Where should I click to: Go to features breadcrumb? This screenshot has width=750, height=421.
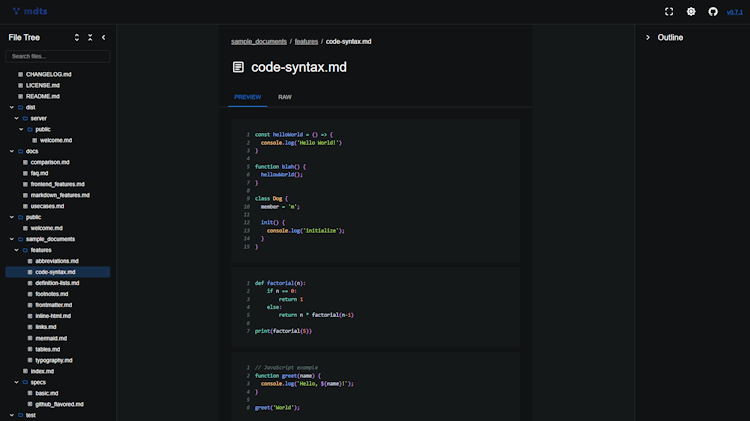click(306, 42)
